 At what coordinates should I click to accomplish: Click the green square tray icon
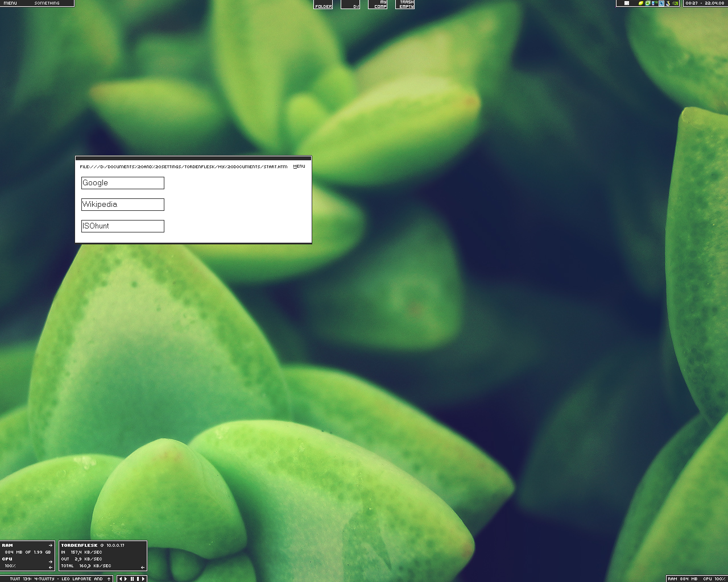tap(648, 3)
